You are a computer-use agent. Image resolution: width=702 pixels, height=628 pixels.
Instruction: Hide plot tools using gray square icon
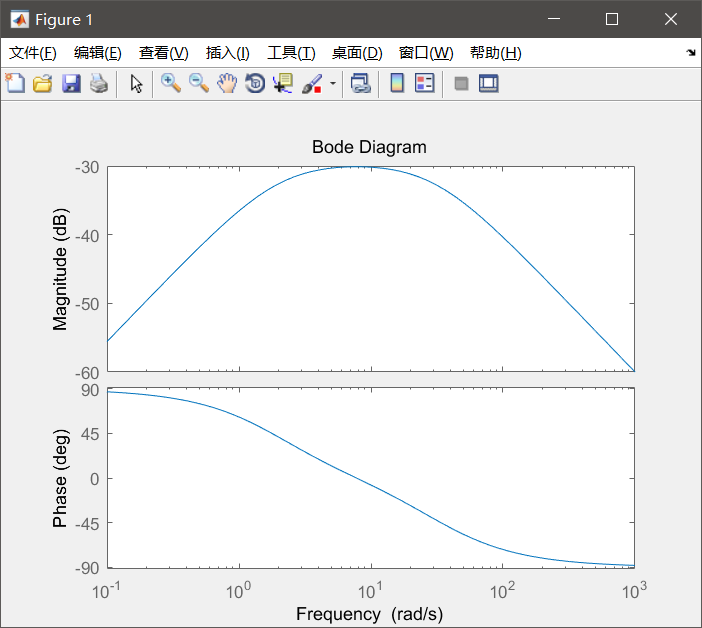coord(461,84)
